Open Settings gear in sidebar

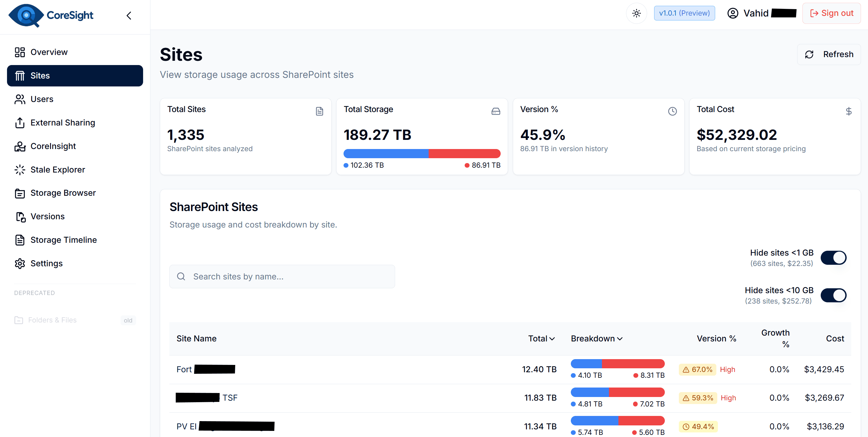[x=20, y=264]
